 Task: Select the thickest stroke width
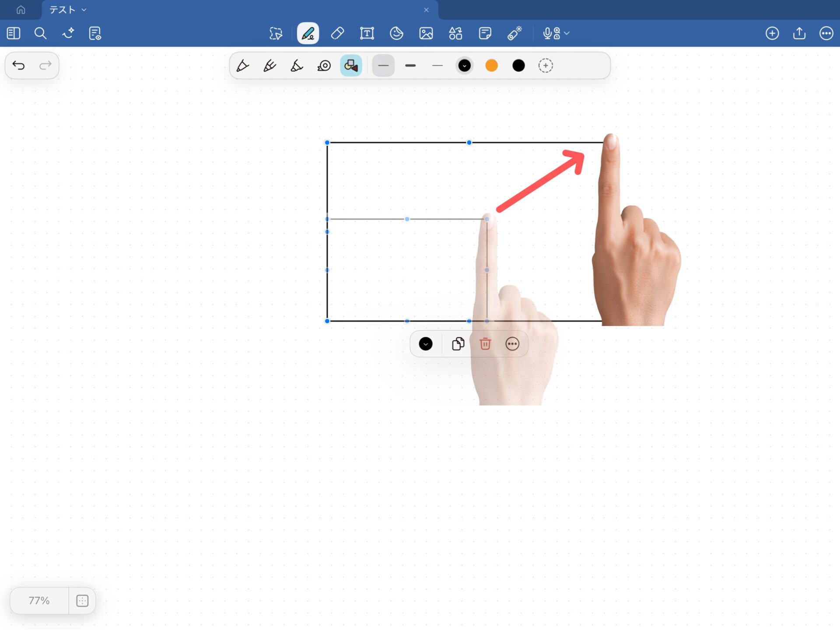pos(410,66)
